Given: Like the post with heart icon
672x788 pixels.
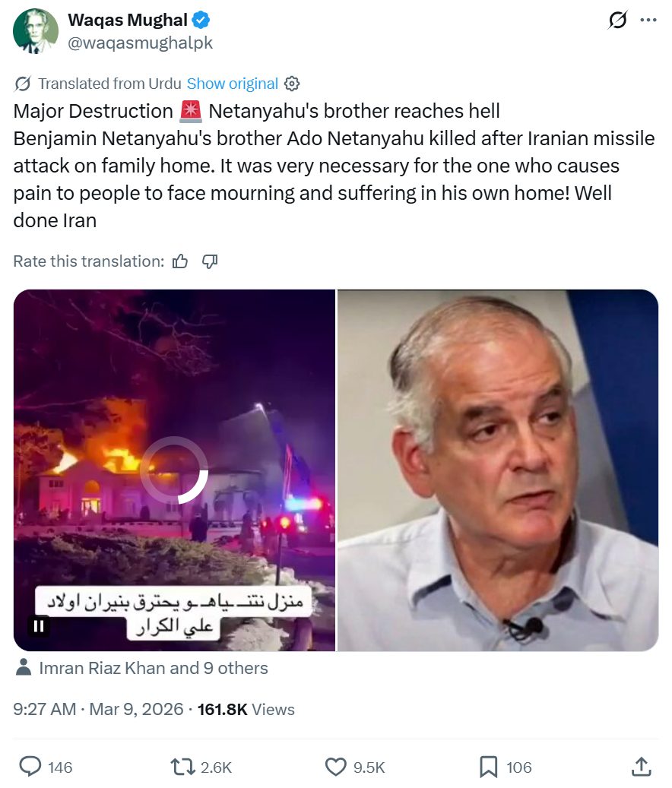Looking at the screenshot, I should [336, 767].
